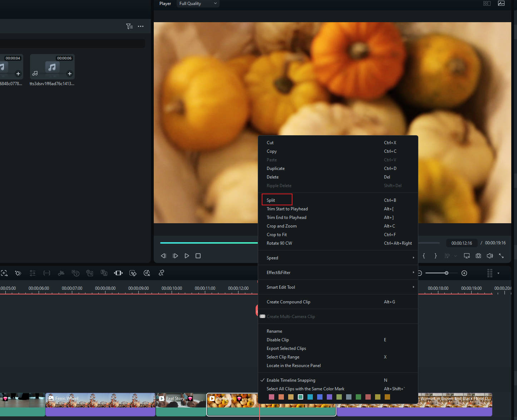Screen dimensions: 517x420
Task: Click the smart cutout tool with plus frame
Action: pyautogui.click(x=4, y=273)
